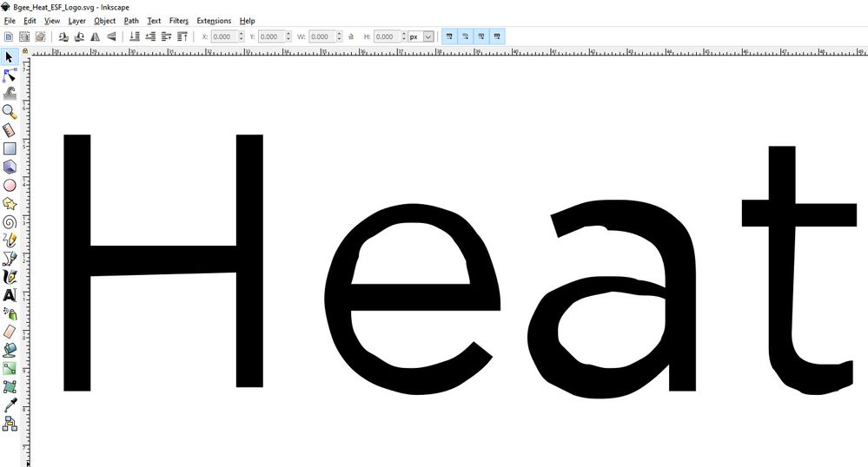Click the Deselect icon
Viewport: 868px width, 467px height.
click(x=40, y=36)
